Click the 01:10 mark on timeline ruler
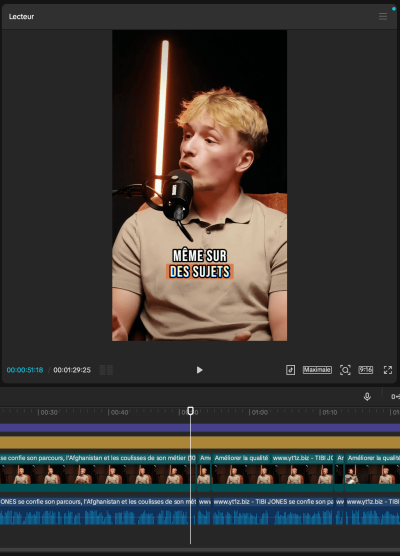 (329, 412)
